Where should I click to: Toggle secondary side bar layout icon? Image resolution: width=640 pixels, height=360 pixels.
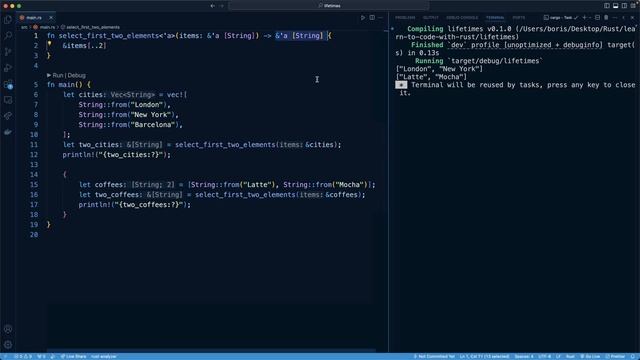pyautogui.click(x=624, y=6)
